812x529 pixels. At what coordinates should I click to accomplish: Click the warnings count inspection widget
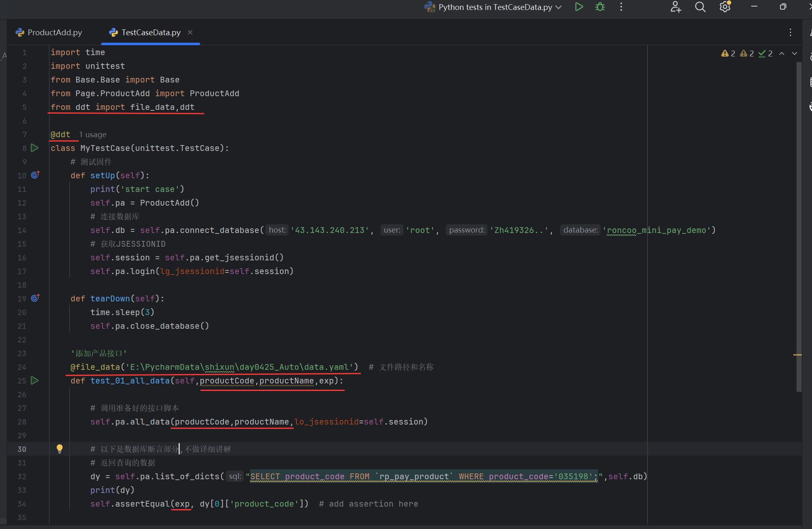coord(728,53)
